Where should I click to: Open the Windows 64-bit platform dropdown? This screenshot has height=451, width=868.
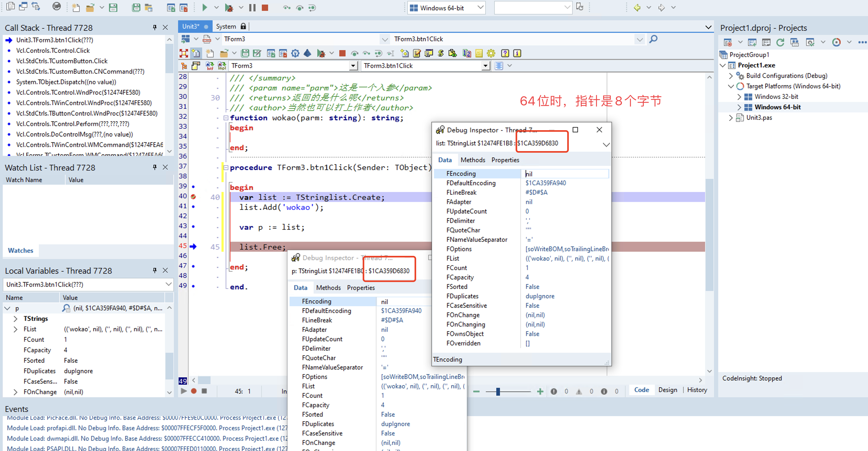481,7
